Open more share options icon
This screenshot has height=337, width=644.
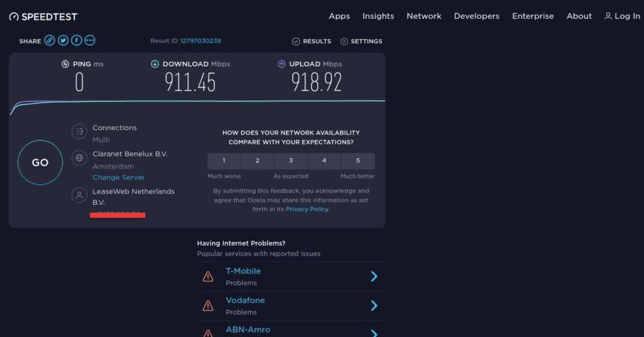(90, 40)
